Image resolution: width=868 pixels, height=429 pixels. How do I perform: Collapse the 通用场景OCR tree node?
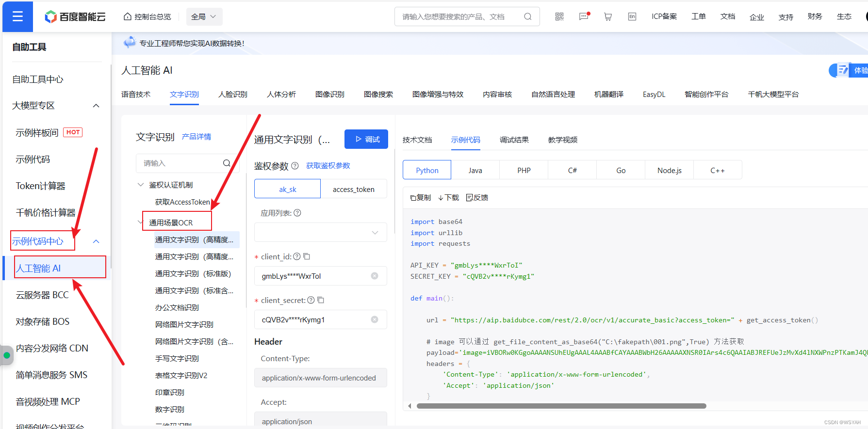pos(141,222)
